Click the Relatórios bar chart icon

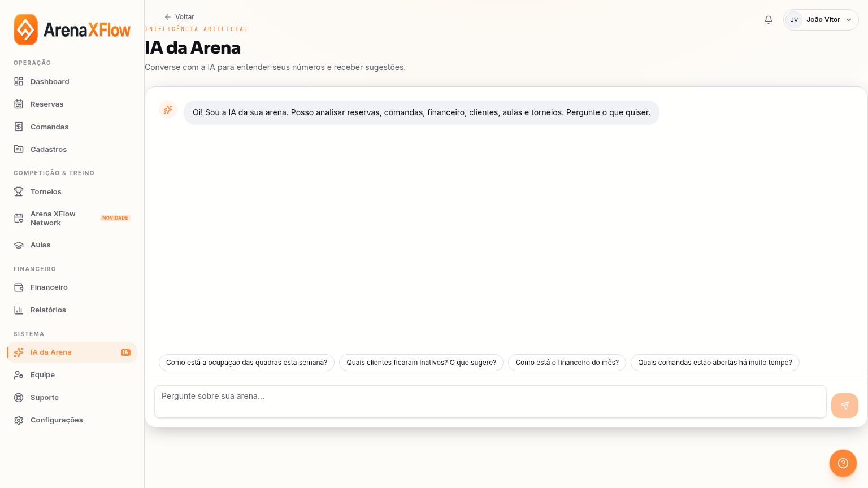point(19,310)
